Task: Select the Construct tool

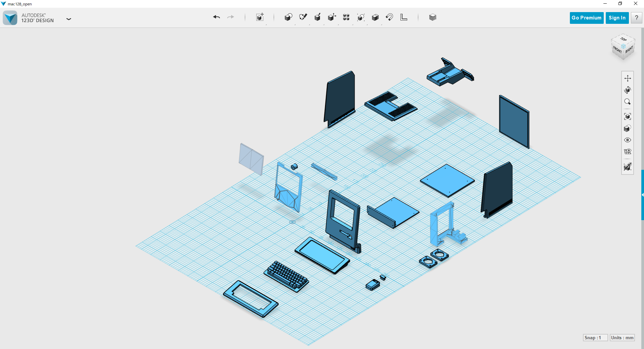Action: pyautogui.click(x=318, y=17)
